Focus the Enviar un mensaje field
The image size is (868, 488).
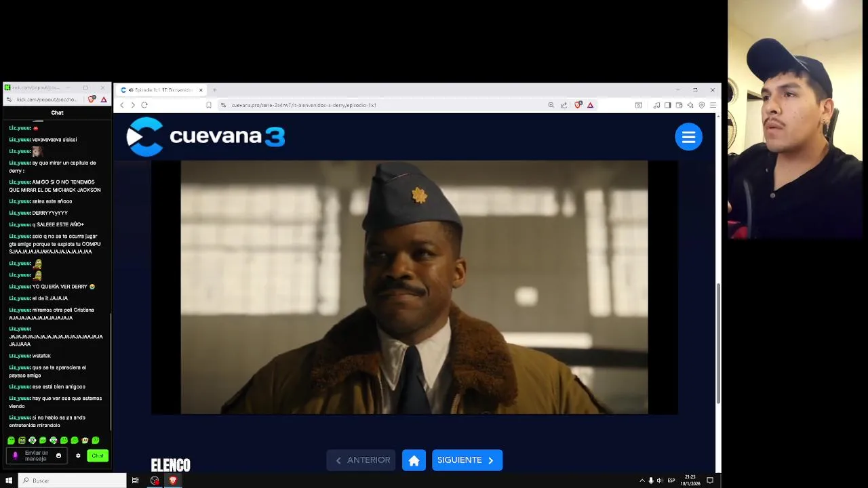pyautogui.click(x=36, y=456)
